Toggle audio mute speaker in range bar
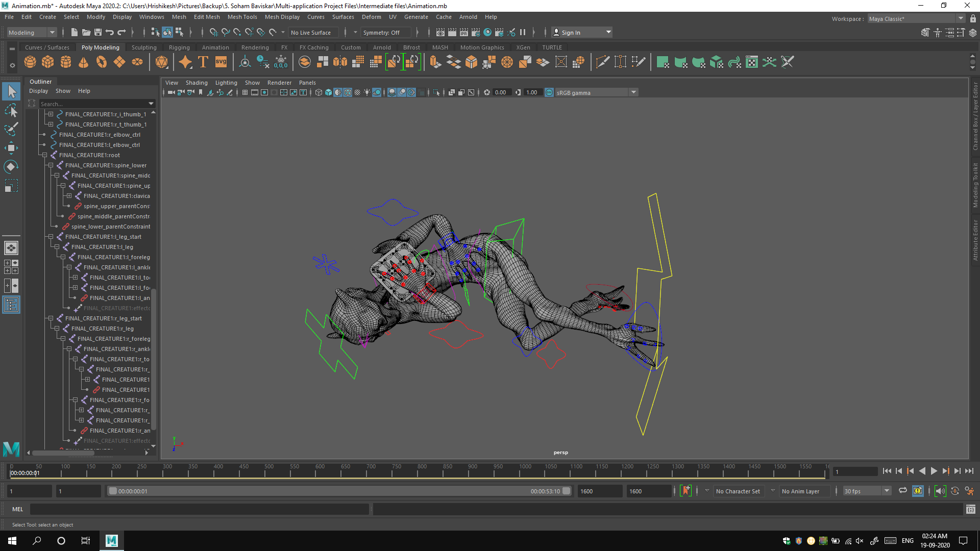 [940, 491]
